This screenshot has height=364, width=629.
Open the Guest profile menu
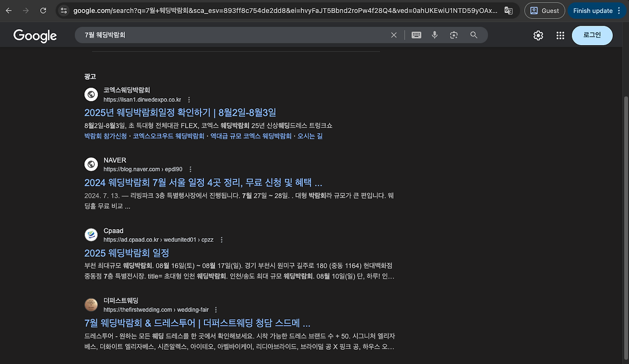click(544, 10)
